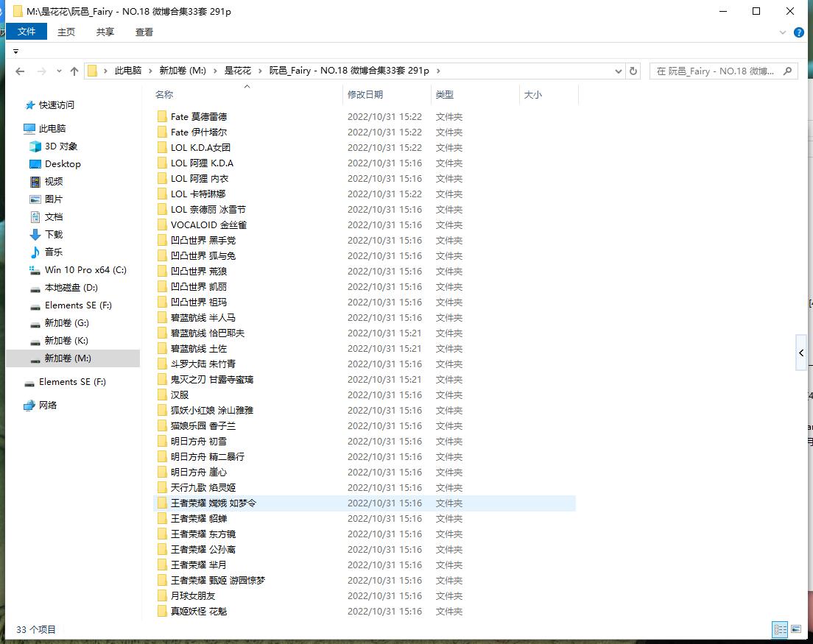Open the 音乐 folder icon

point(35,252)
